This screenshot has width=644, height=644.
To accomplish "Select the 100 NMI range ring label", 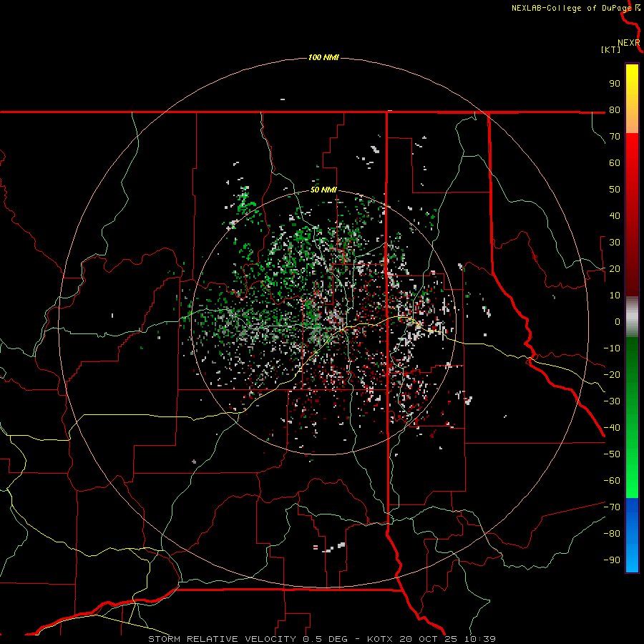I will coord(323,57).
